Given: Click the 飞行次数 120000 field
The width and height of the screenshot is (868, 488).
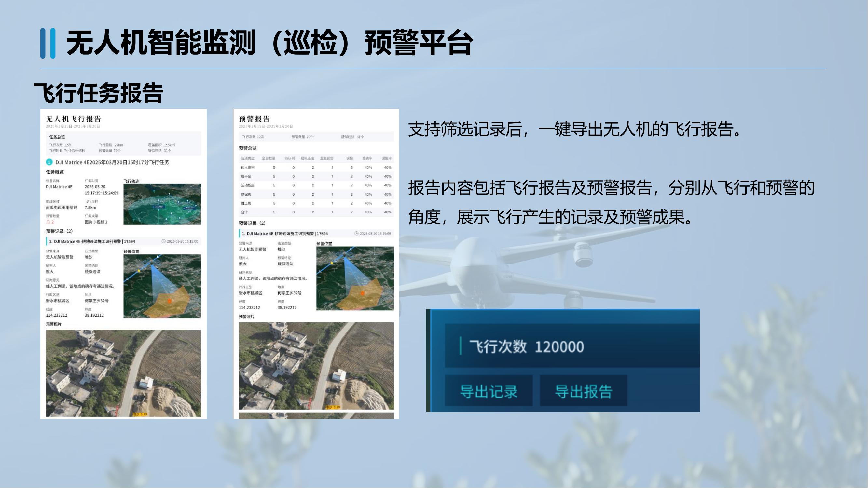Looking at the screenshot, I should (x=526, y=346).
